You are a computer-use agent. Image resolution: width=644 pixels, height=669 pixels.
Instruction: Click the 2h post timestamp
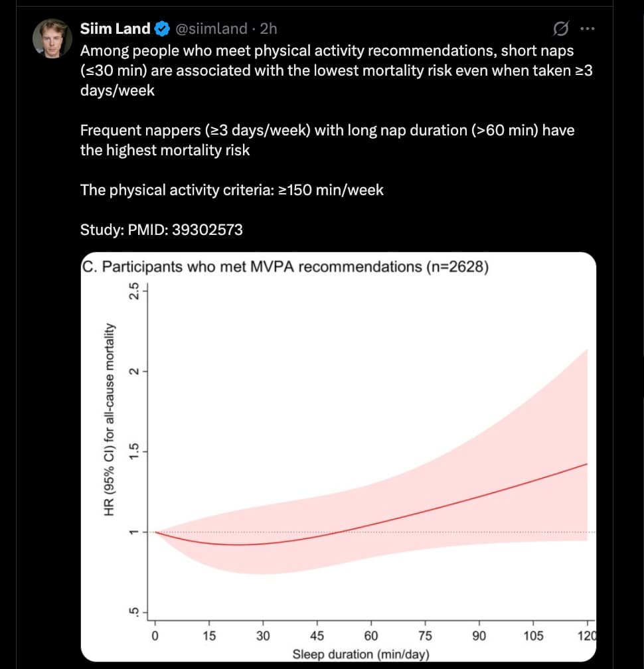268,29
